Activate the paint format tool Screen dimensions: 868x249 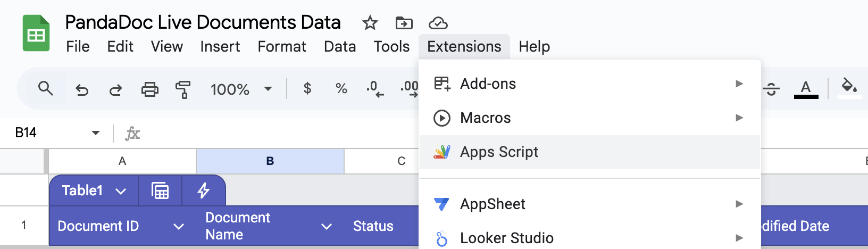pyautogui.click(x=183, y=89)
